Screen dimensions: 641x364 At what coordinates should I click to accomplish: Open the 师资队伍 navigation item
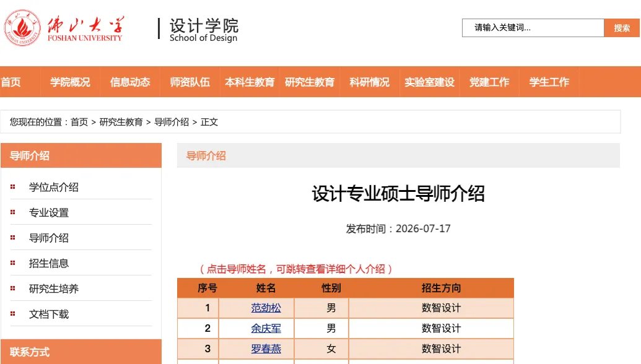click(x=190, y=82)
